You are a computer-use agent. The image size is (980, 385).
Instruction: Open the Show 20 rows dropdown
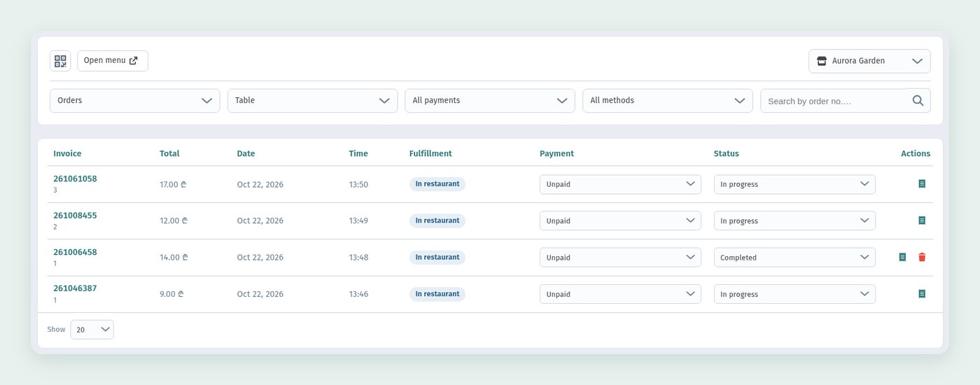coord(92,330)
